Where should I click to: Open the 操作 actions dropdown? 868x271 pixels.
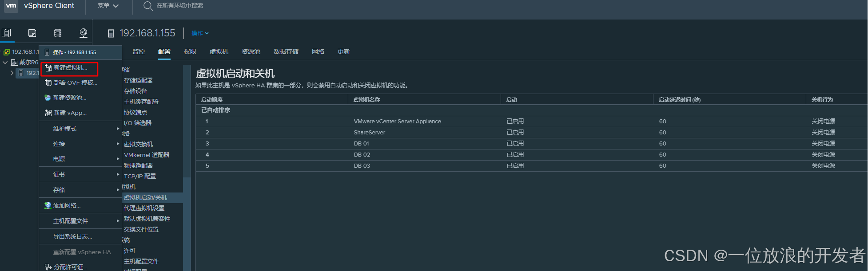click(x=200, y=33)
